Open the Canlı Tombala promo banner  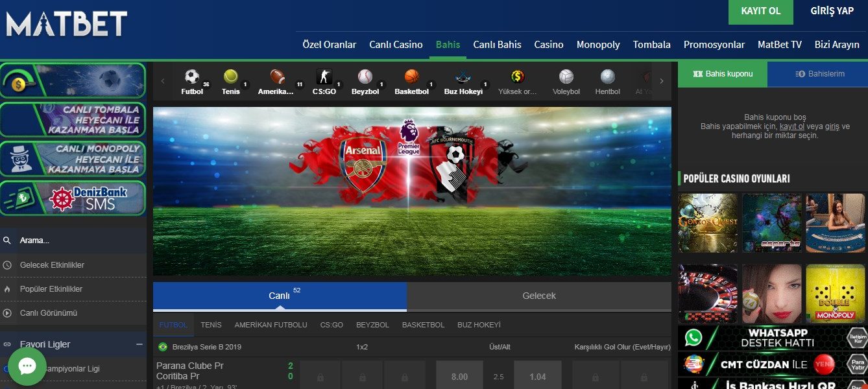point(73,119)
